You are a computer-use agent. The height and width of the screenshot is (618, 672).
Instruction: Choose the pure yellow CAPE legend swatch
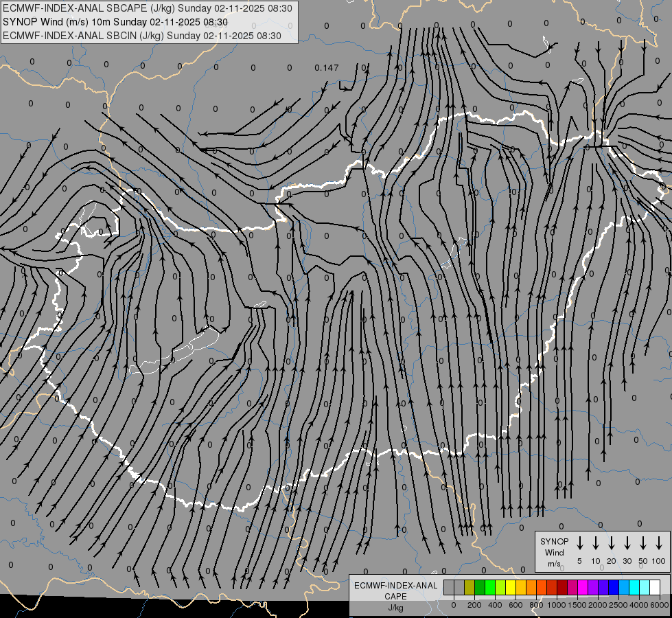tap(511, 588)
